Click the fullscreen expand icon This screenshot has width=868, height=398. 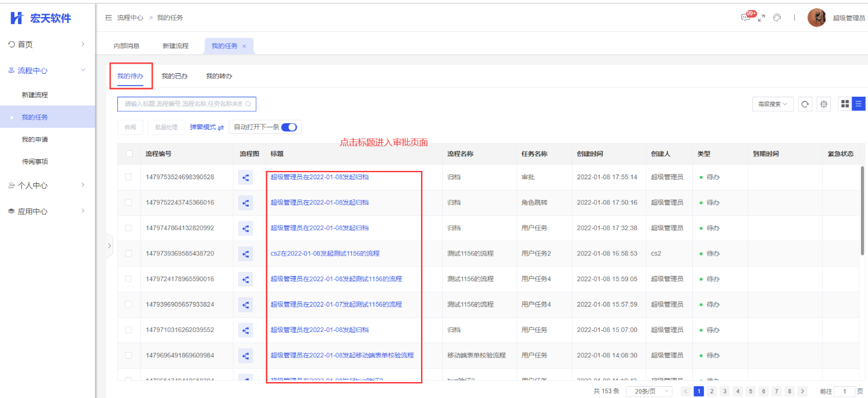point(761,18)
